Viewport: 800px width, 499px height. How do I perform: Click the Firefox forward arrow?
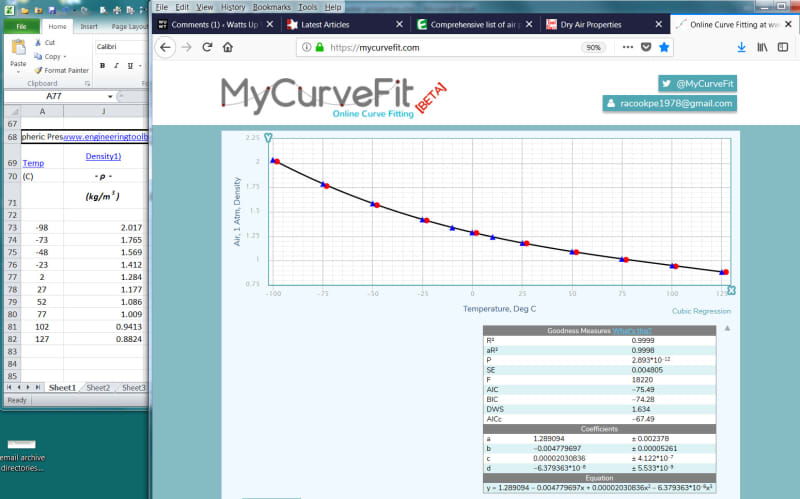point(186,47)
